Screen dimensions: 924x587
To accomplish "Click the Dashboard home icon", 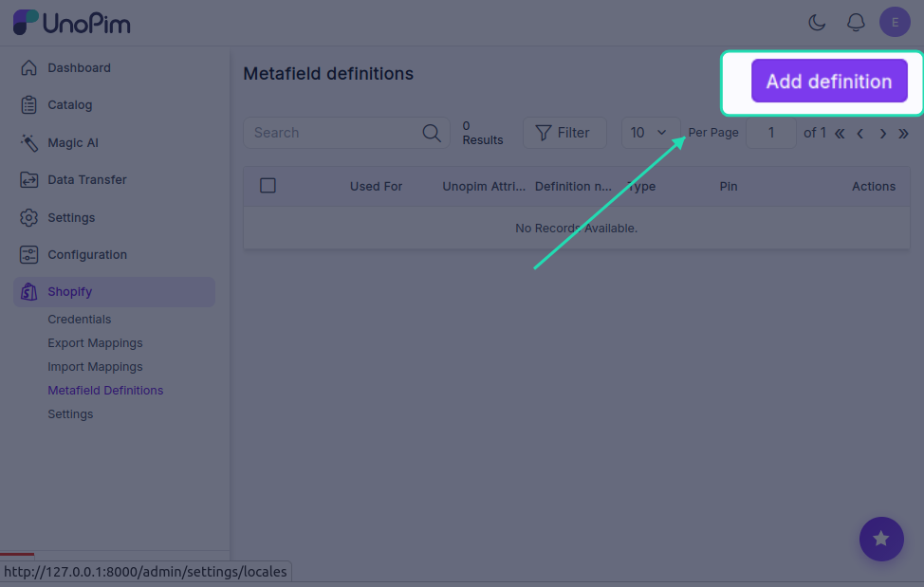I will click(x=28, y=67).
